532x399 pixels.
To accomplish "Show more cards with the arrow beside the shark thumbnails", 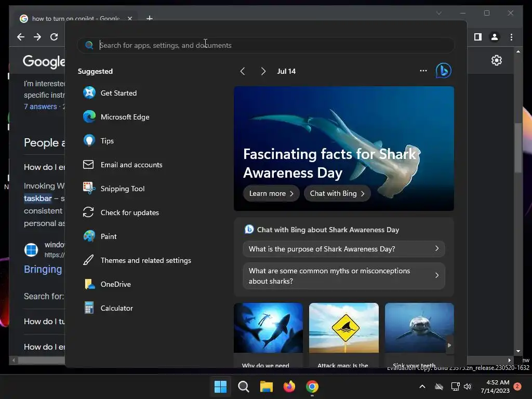I will pyautogui.click(x=449, y=345).
